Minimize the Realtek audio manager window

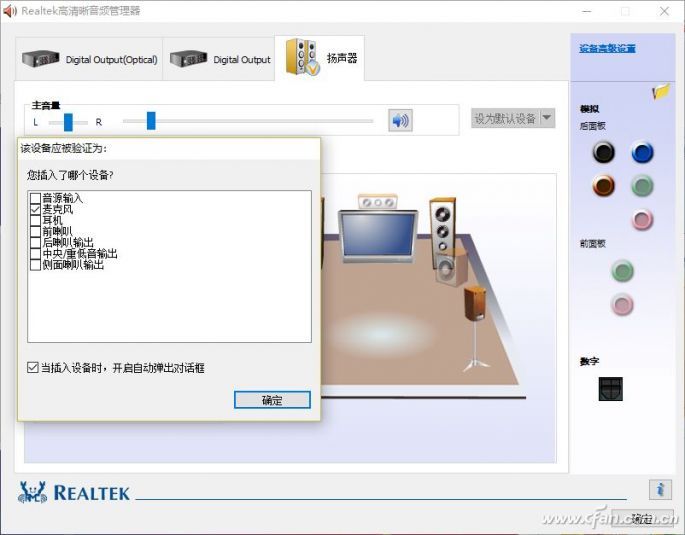point(587,11)
